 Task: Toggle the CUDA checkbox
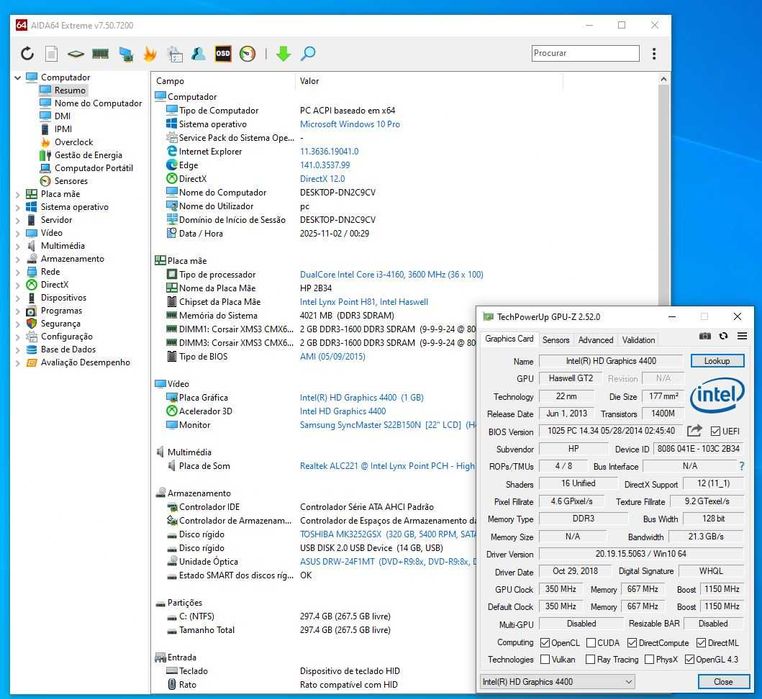pos(590,643)
